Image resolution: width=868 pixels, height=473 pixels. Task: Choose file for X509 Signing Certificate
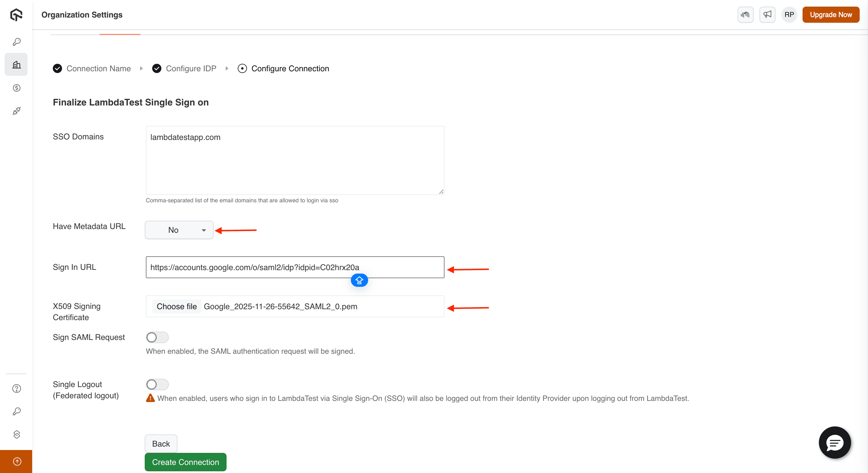tap(177, 306)
